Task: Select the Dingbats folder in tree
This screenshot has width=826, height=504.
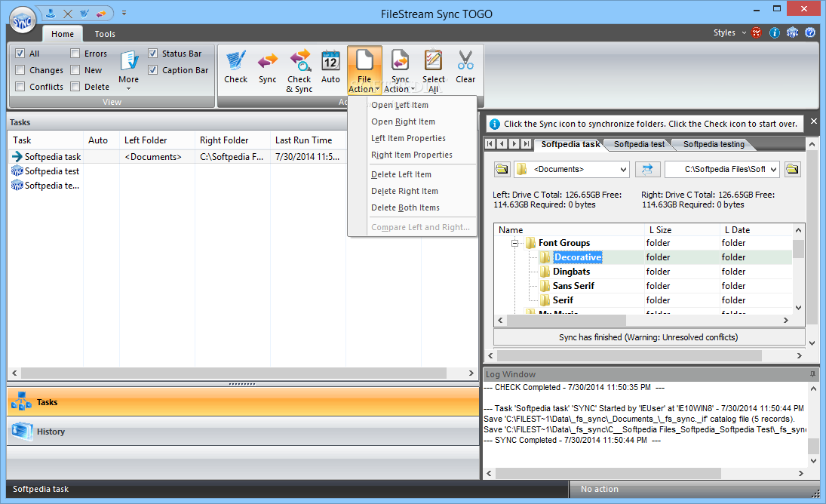Action: click(571, 271)
